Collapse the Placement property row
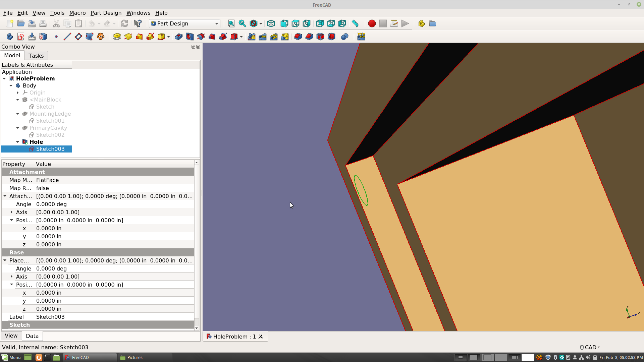 [x=5, y=260]
